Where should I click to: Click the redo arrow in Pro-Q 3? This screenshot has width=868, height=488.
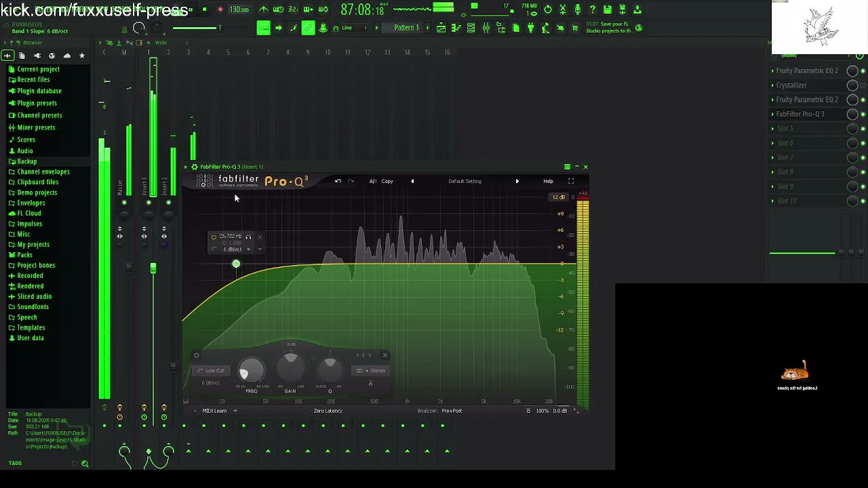(x=351, y=181)
